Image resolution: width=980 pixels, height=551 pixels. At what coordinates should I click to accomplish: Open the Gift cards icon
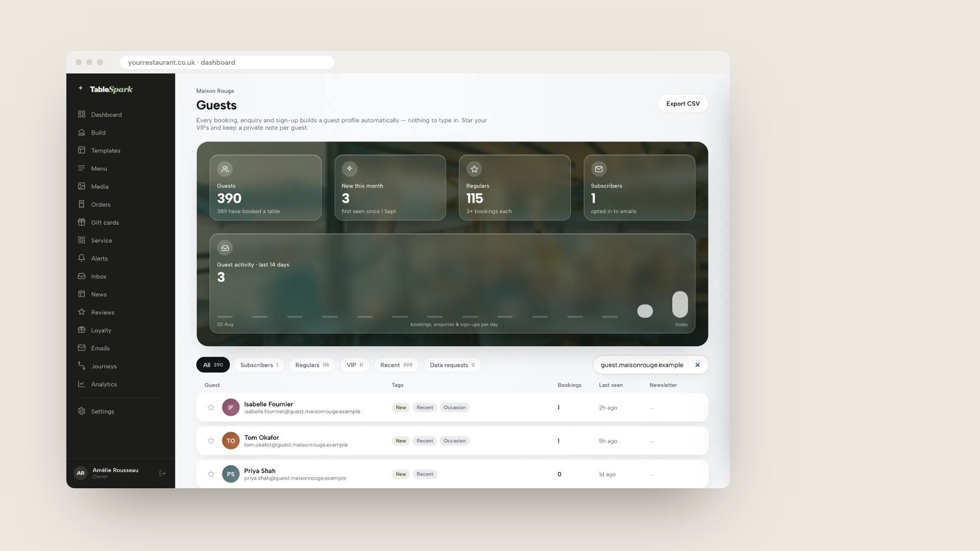tap(81, 222)
